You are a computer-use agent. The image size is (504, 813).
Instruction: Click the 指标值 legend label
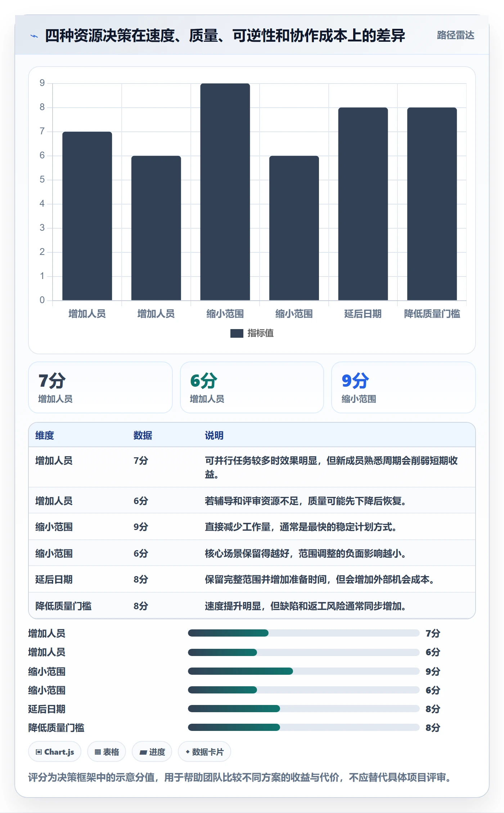coord(260,333)
